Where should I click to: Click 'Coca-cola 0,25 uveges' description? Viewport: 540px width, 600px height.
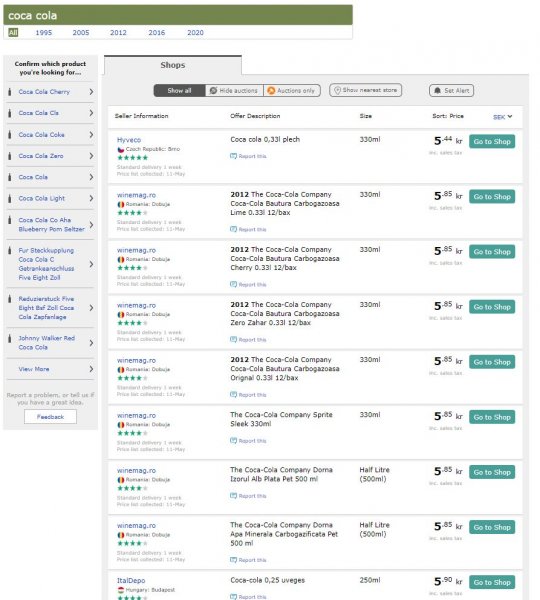268,580
